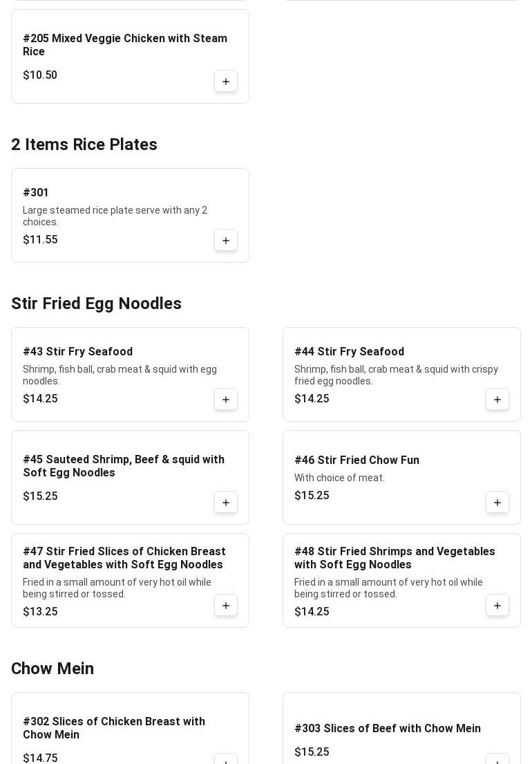The width and height of the screenshot is (532, 764).
Task: Click the Chow Mein section heading
Action: [53, 669]
